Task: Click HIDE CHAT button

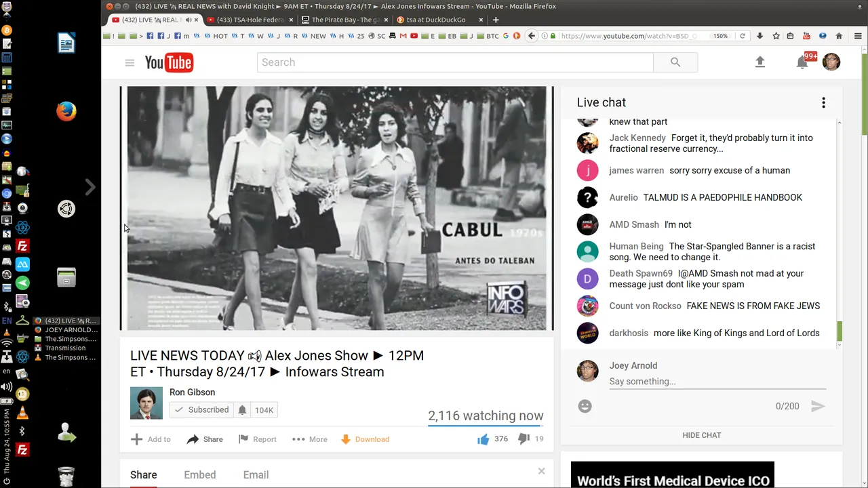Action: coord(702,435)
